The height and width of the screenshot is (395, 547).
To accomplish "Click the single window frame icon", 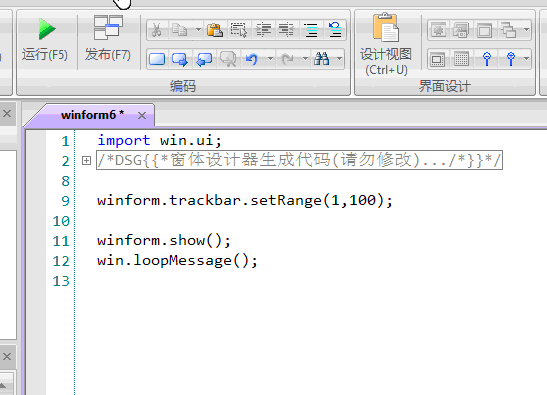I will tap(485, 30).
